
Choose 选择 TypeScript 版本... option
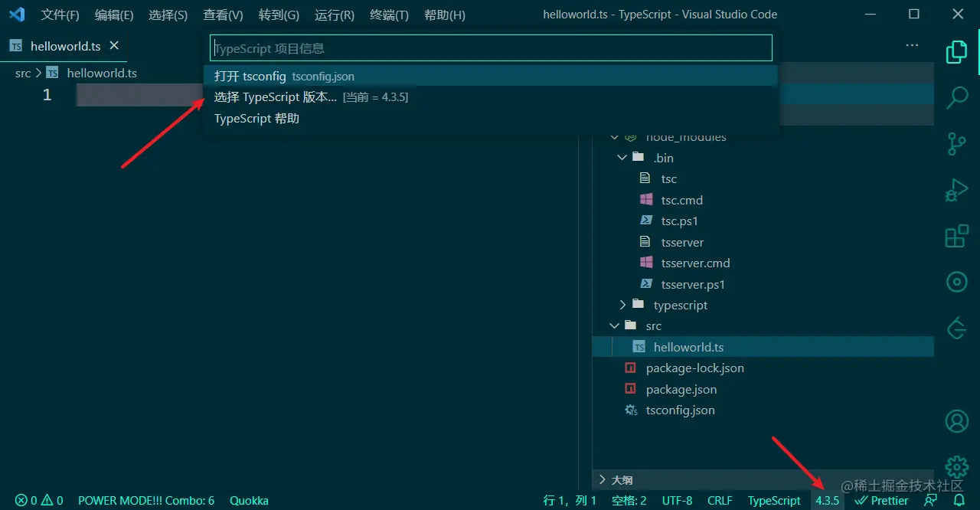coord(491,97)
